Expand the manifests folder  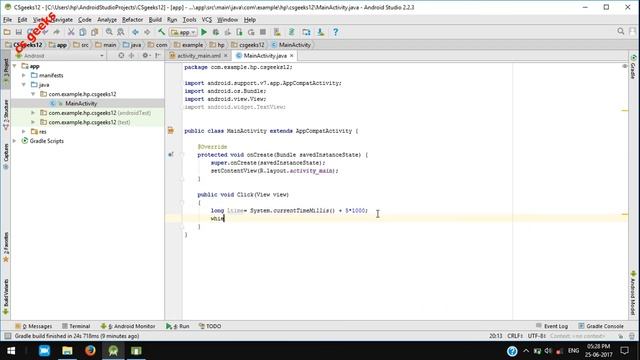pos(24,75)
